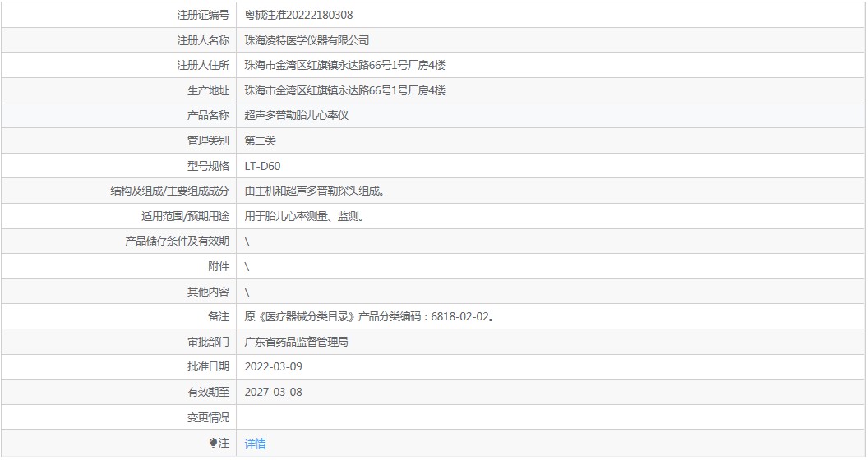Screen dimensions: 868x460
Task: Click the 管理类别 label
Action: coord(208,140)
